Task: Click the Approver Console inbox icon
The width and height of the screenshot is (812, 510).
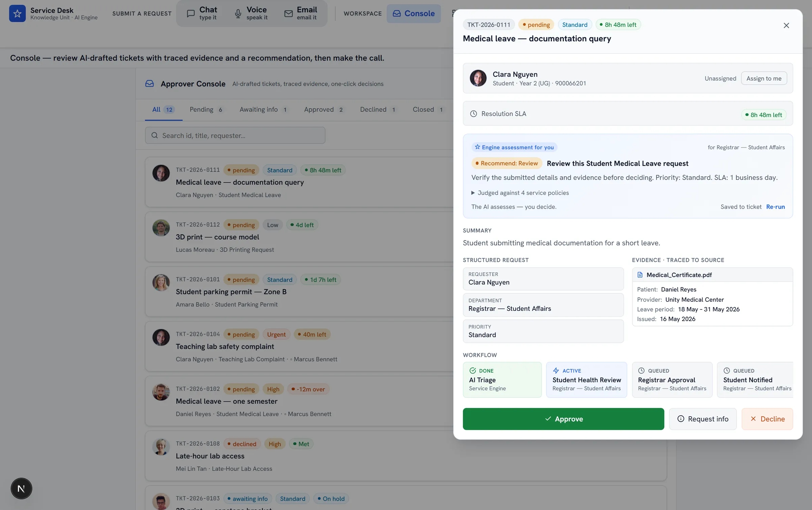Action: tap(150, 84)
